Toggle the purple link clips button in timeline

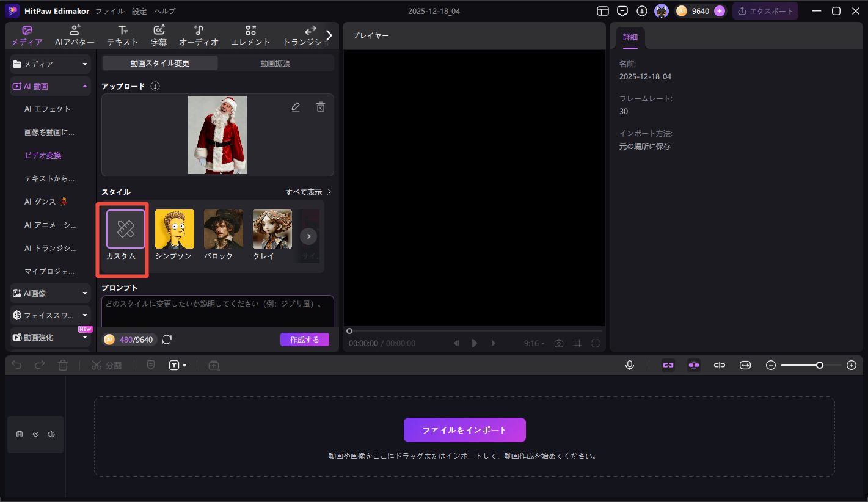(x=668, y=365)
